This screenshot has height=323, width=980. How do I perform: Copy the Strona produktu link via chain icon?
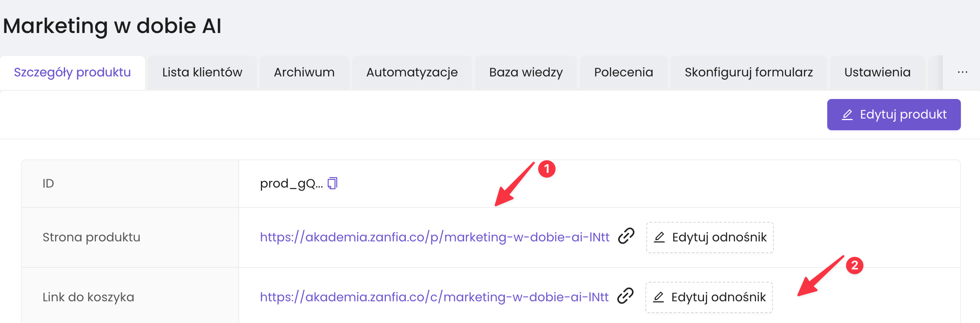coord(626,237)
